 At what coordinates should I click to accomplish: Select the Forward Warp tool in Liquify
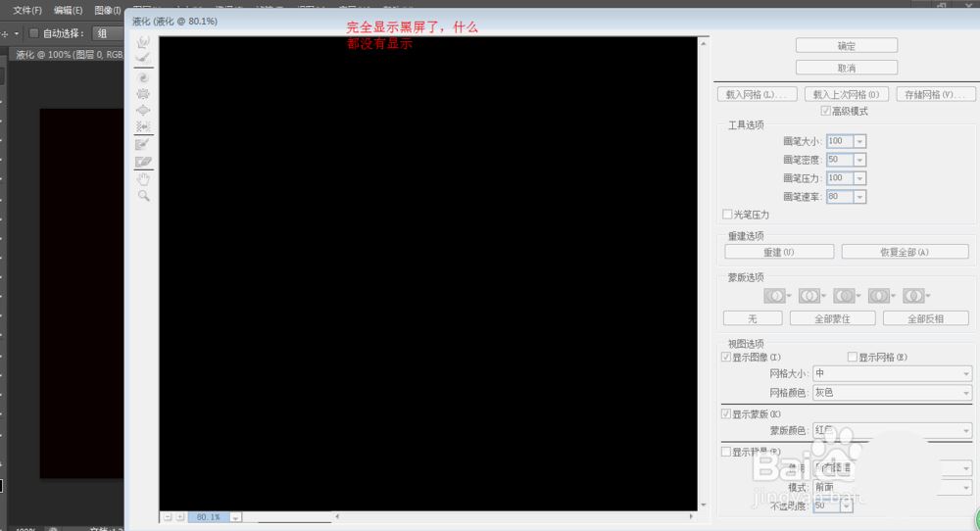click(x=143, y=42)
